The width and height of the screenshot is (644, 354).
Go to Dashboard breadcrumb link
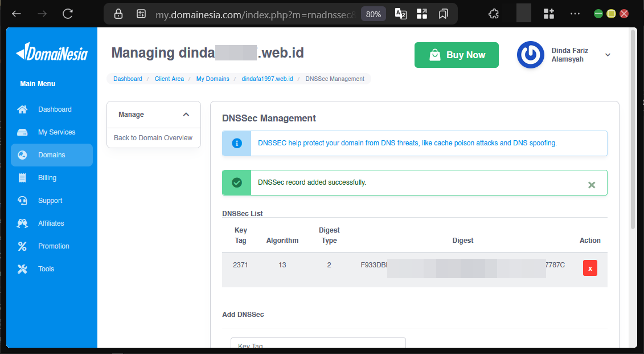pyautogui.click(x=128, y=79)
